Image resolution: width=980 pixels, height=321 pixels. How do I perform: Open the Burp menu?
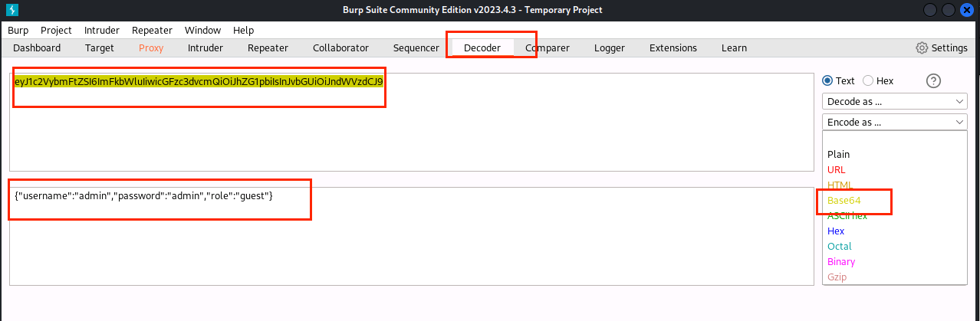point(18,30)
